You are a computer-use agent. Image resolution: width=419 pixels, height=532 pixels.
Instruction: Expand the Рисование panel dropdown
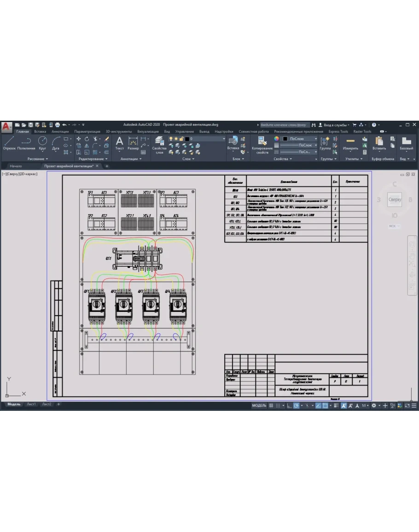(38, 159)
